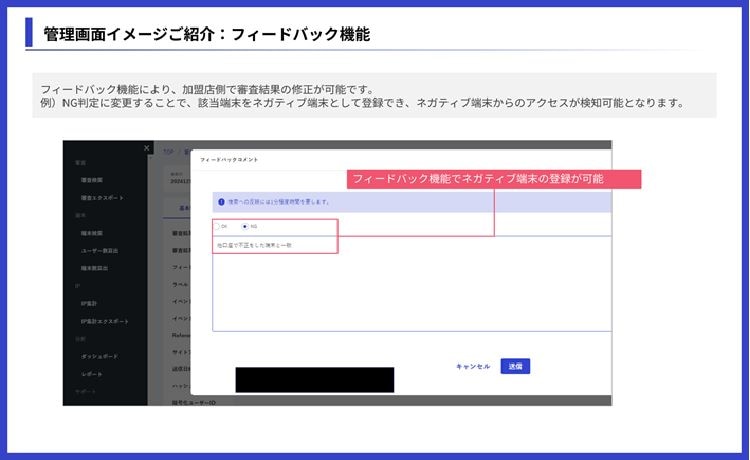
Task: Click the feedback comment text area
Action: point(412,284)
